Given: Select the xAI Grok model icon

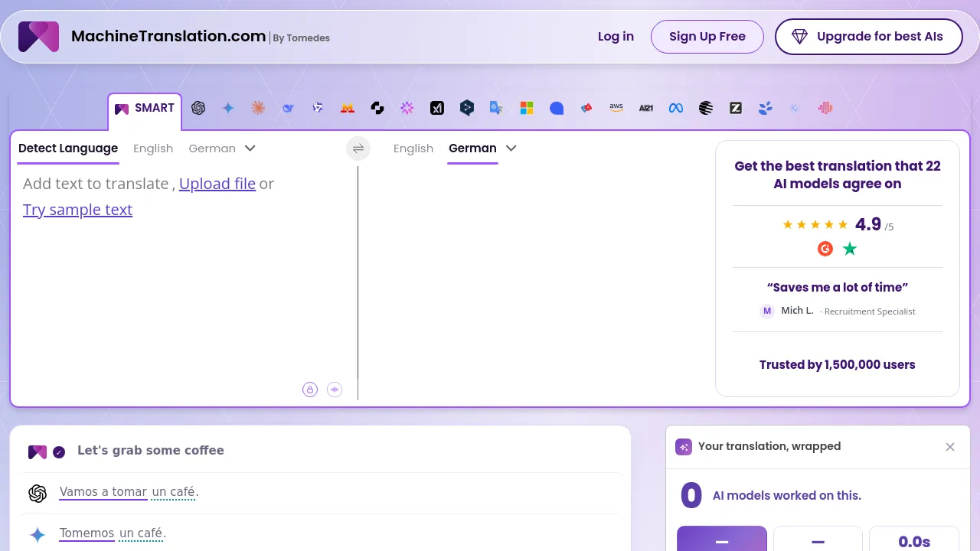Looking at the screenshot, I should pos(437,108).
